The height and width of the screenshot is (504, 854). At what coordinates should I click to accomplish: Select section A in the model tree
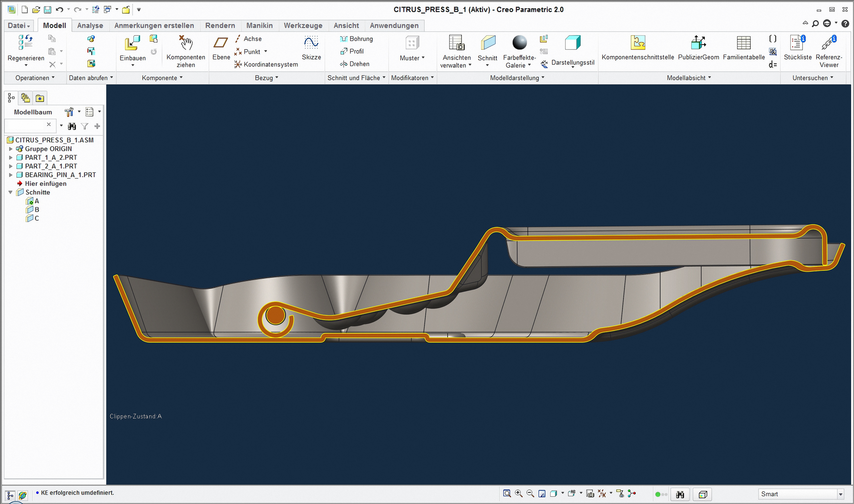click(x=33, y=201)
